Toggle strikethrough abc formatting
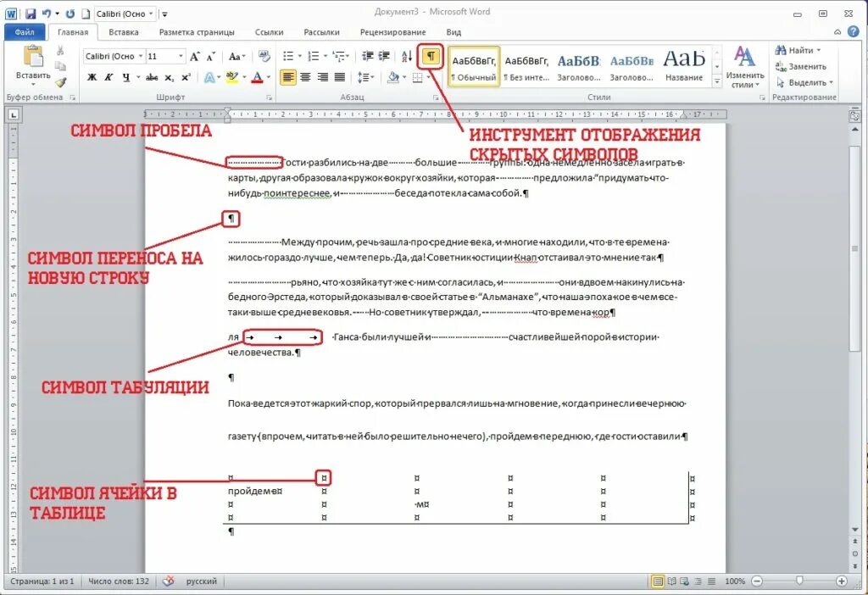 [152, 77]
